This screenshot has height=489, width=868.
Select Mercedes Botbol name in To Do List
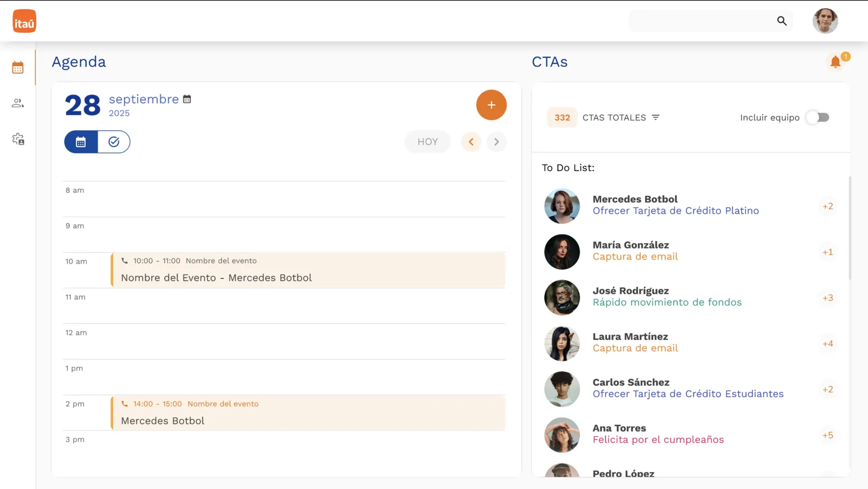click(635, 199)
